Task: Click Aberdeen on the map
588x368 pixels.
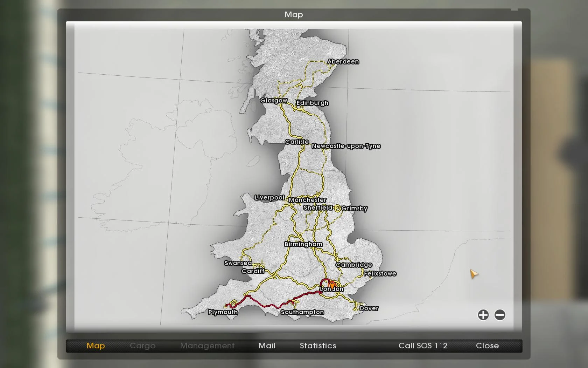Action: (343, 62)
